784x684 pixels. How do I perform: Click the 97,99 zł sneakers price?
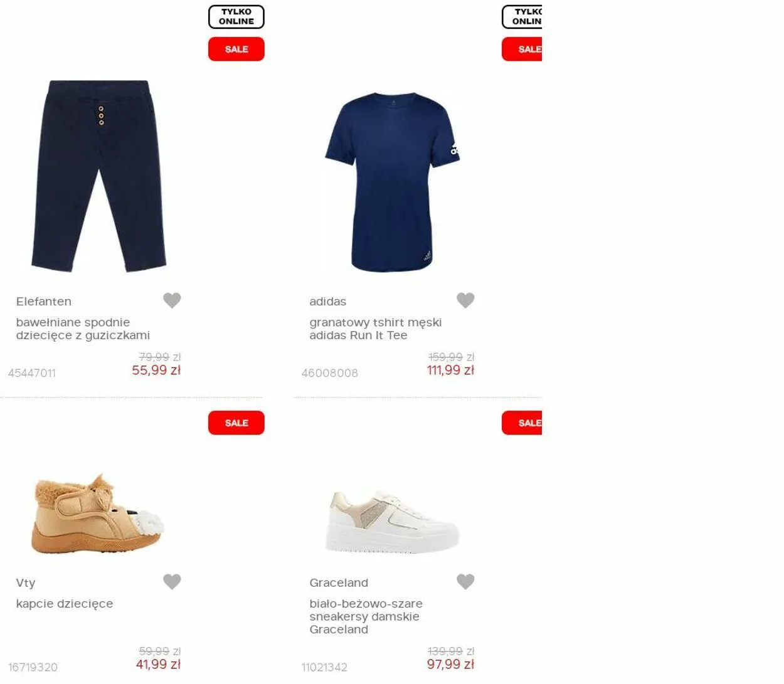(x=450, y=664)
